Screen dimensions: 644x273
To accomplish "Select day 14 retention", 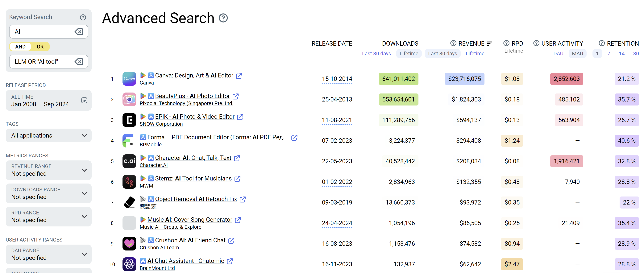I will (621, 53).
